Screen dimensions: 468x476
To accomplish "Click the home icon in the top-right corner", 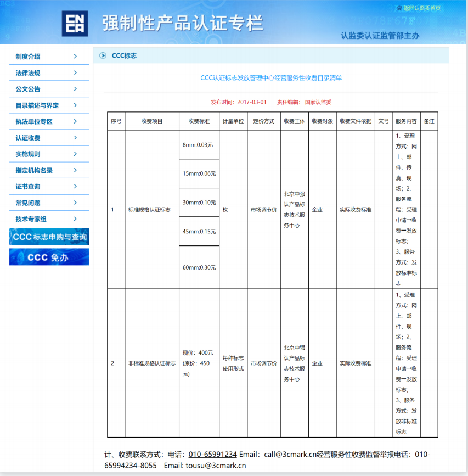I will point(399,8).
